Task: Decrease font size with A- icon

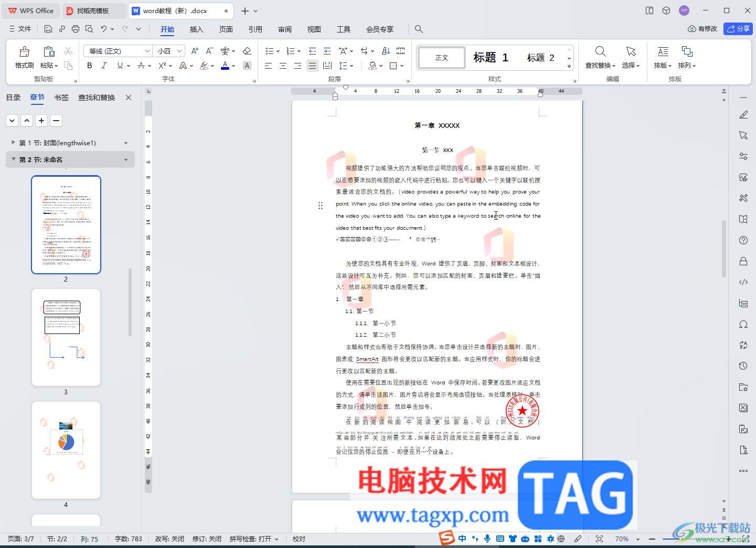Action: (x=209, y=51)
